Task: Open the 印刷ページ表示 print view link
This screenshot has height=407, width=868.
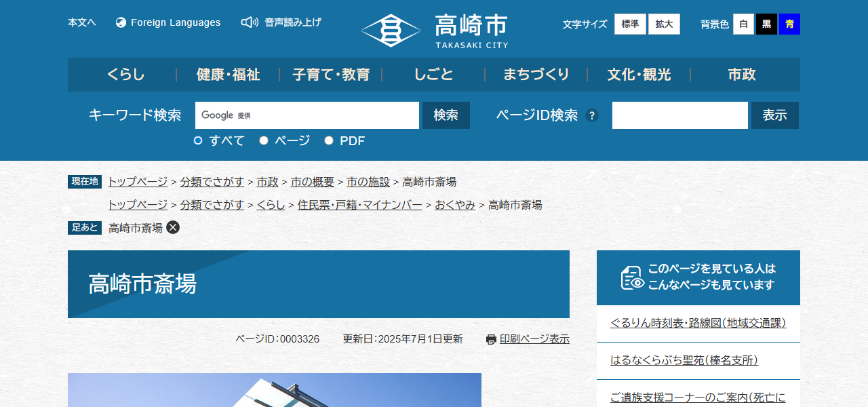Action: 534,339
